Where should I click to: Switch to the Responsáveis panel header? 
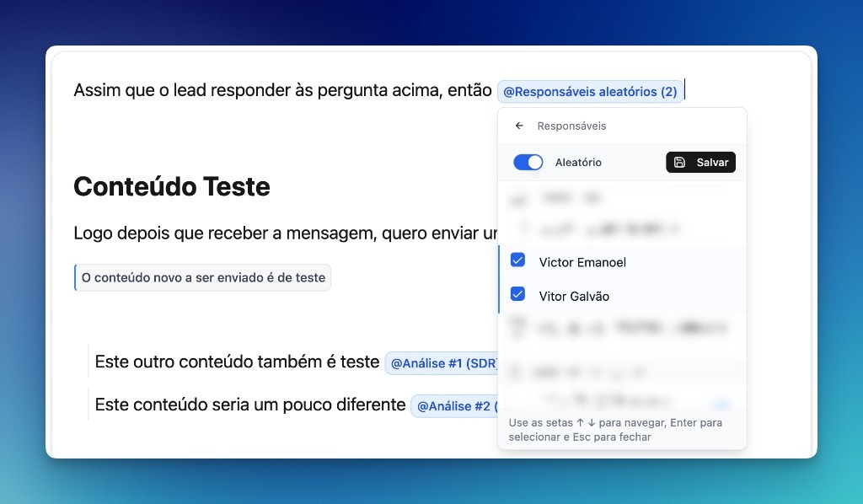point(573,124)
